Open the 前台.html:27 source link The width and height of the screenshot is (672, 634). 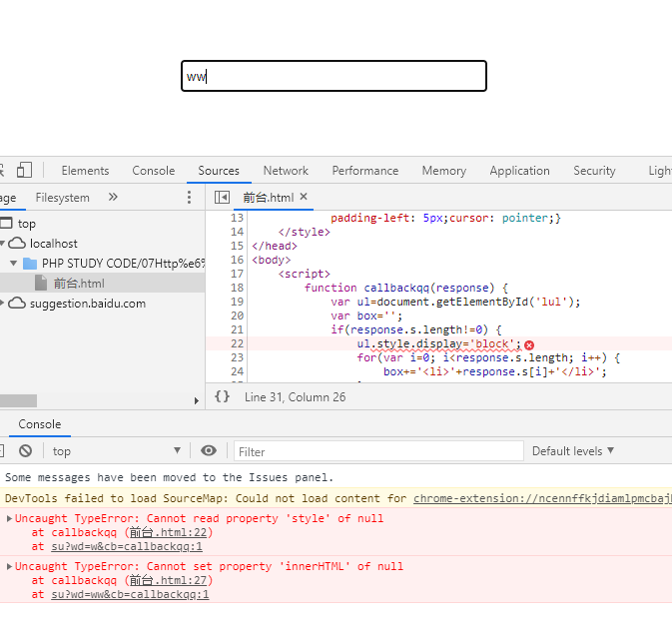pos(168,580)
